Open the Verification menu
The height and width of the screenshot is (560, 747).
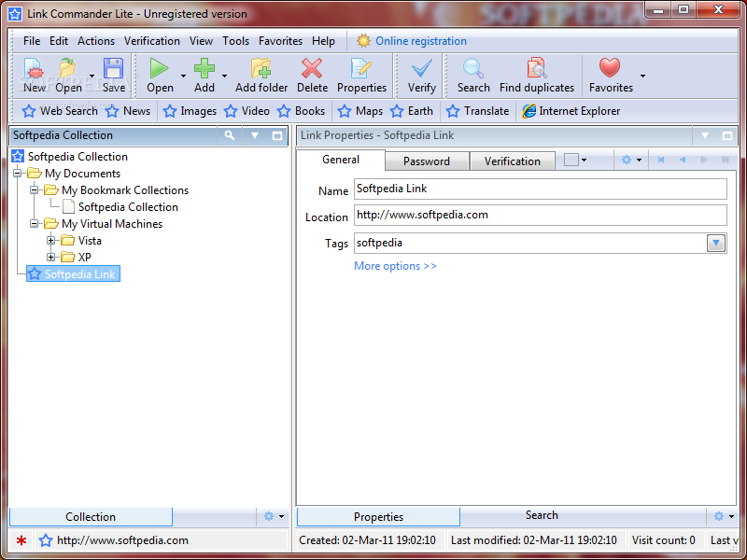tap(152, 41)
